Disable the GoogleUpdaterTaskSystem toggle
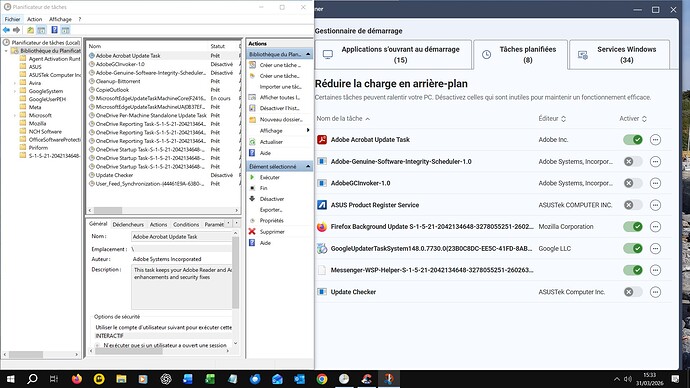This screenshot has width=690, height=388. (633, 249)
